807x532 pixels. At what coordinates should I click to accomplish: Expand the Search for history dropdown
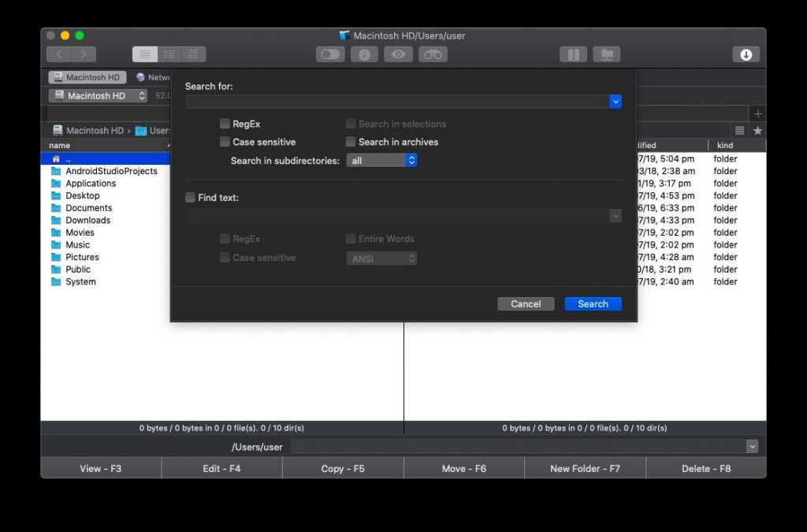tap(615, 102)
